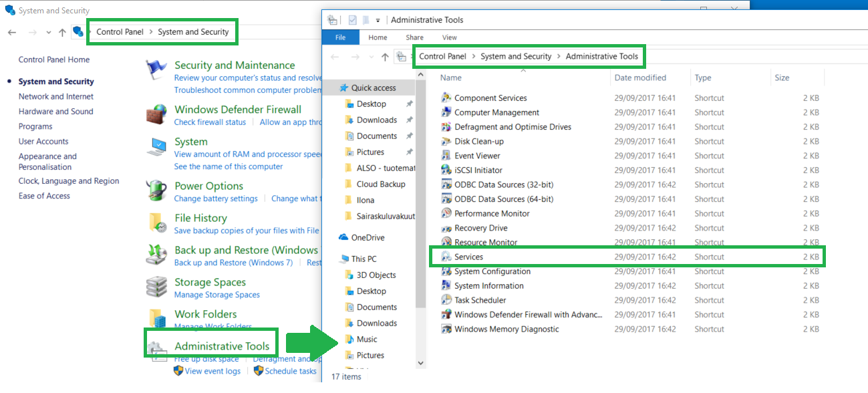Click the OneDrive cloud icon in sidebar
This screenshot has height=393, width=868.
pyautogui.click(x=343, y=237)
